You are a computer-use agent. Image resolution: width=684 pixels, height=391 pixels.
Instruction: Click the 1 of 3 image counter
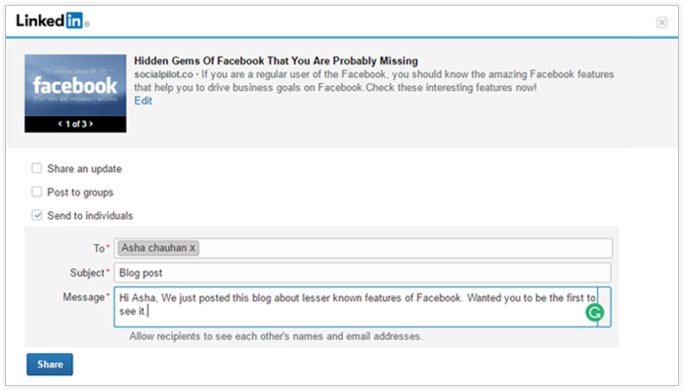(75, 124)
